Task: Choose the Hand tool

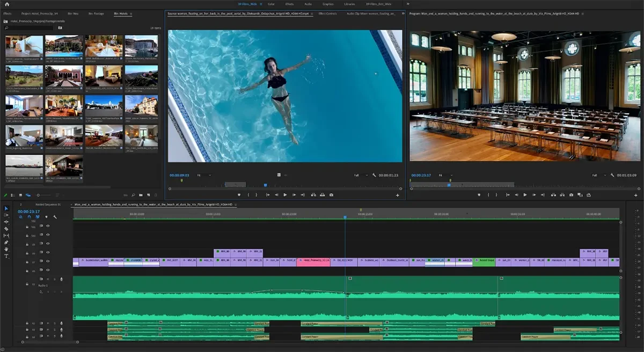Action: [6, 249]
